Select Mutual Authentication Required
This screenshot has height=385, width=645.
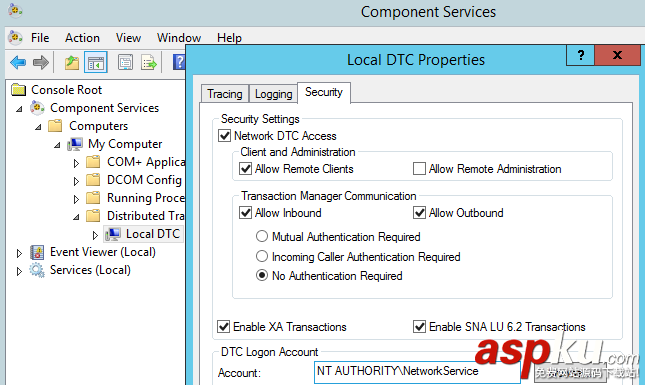pyautogui.click(x=262, y=237)
